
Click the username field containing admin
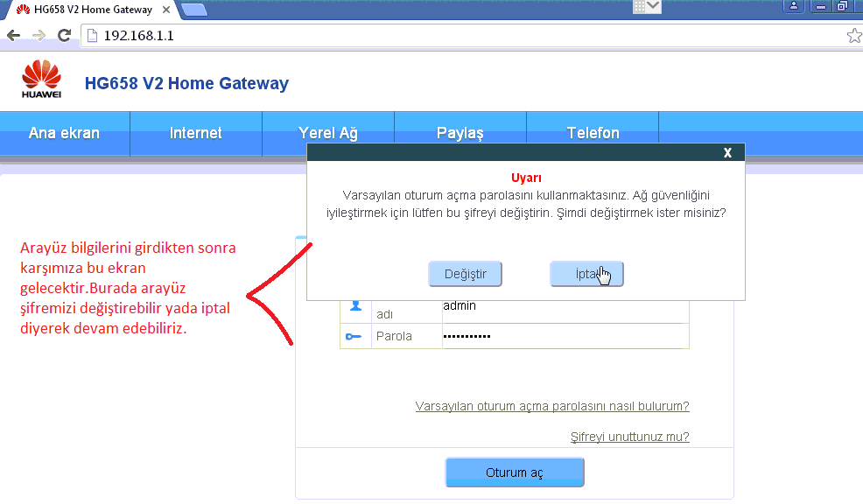pos(565,311)
